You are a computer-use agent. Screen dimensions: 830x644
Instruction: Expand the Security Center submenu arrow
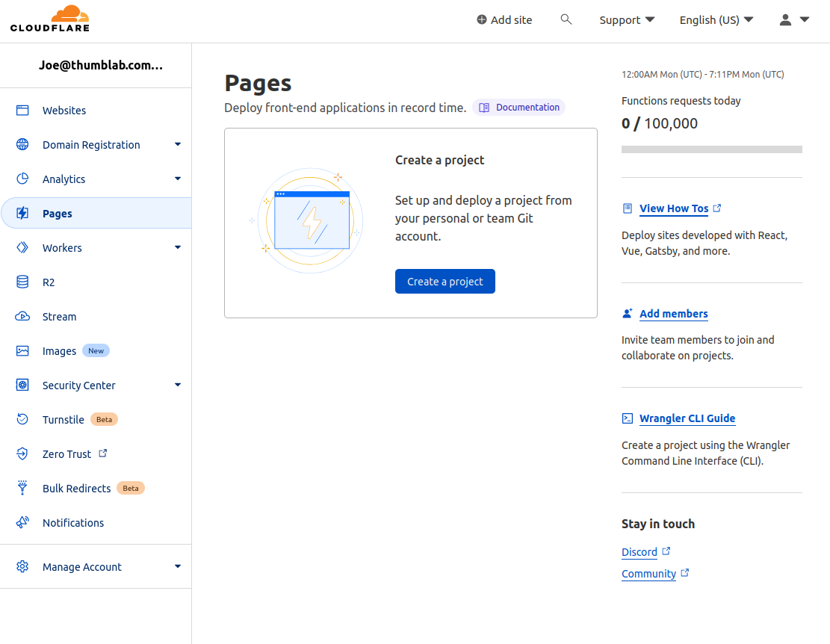178,385
